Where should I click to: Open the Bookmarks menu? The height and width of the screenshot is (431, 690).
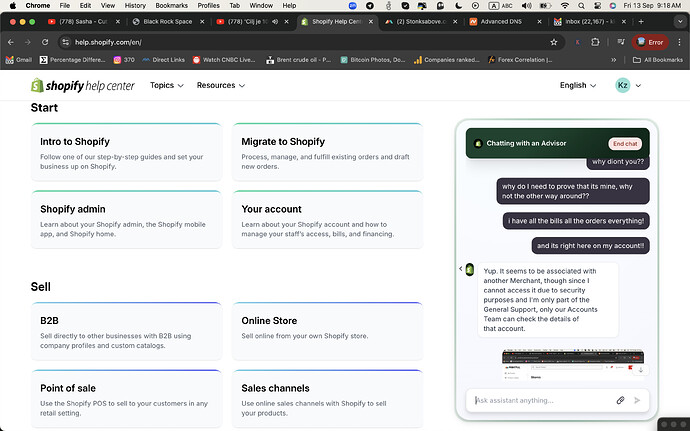(172, 6)
